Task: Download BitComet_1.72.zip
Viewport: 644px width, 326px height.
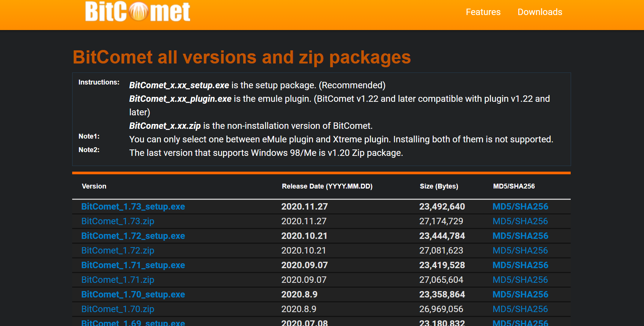Action: 118,251
